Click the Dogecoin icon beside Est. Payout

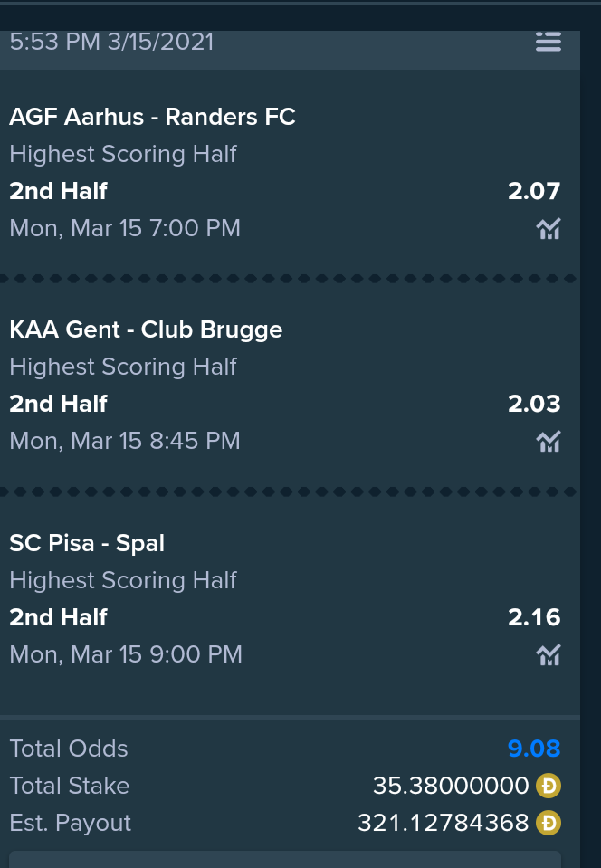point(549,823)
